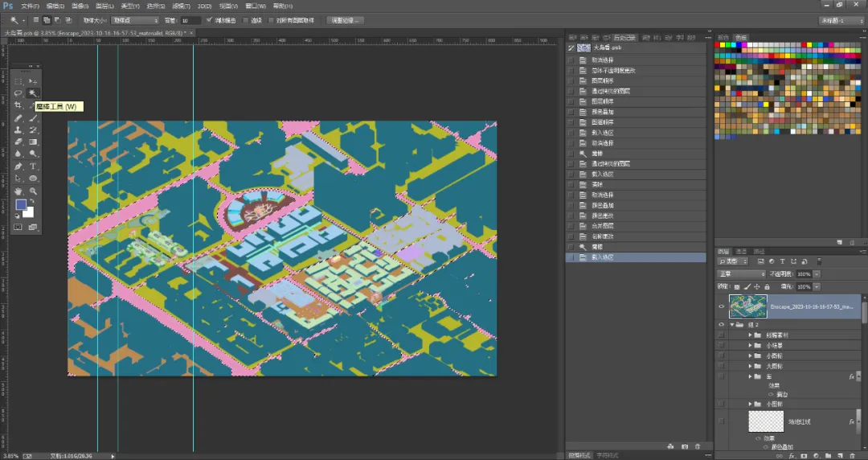Screen dimensions: 868x460
Task: Select the Lasso tool
Action: tap(18, 93)
